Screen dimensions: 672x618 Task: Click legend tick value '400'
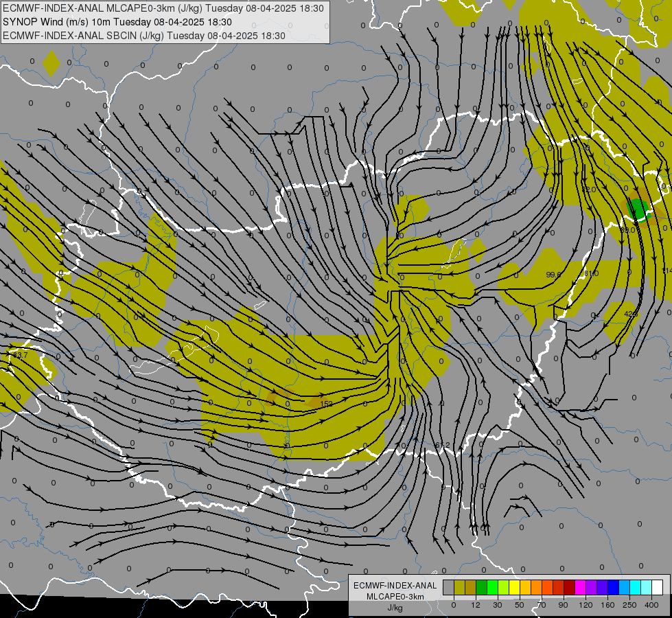651,605
